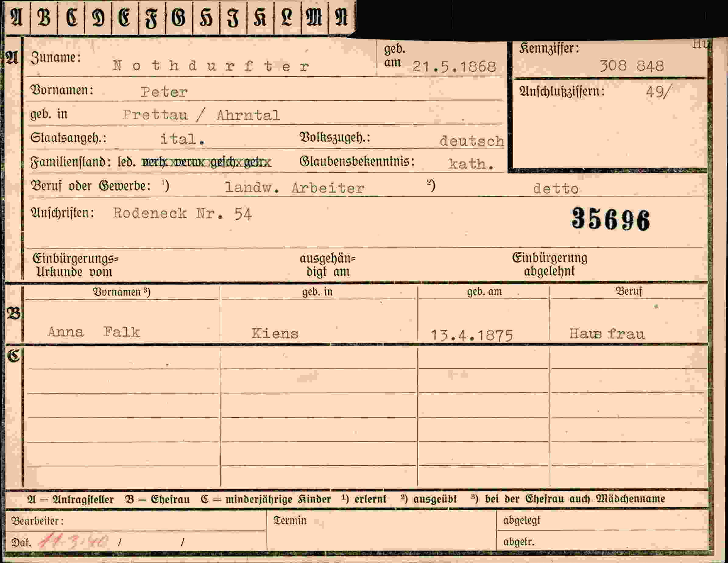Click religion value kath.
Image resolution: width=728 pixels, height=563 pixels.
(471, 164)
